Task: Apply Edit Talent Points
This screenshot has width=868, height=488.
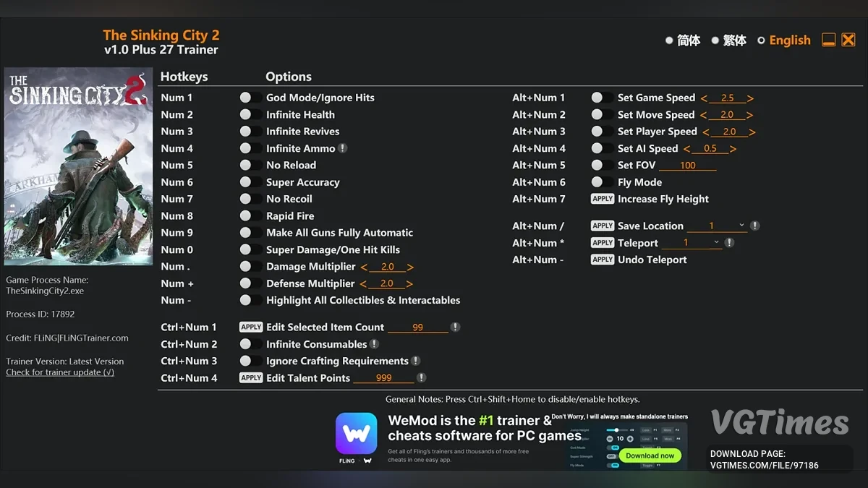Action: coord(251,377)
